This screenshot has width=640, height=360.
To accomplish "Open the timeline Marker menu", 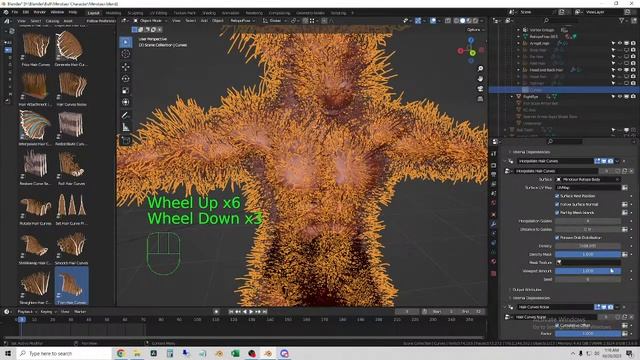I will pos(80,311).
